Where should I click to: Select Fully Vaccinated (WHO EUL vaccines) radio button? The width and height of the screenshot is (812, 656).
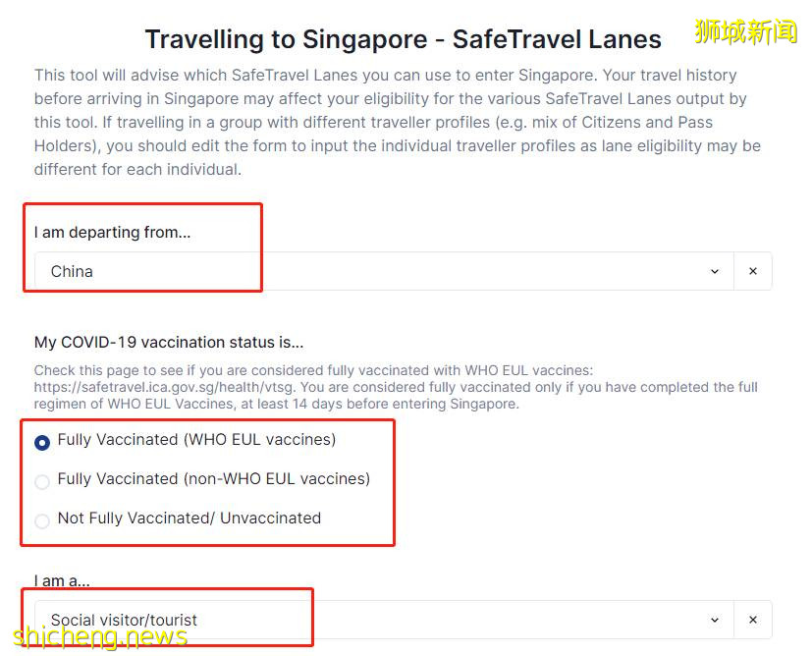point(42,443)
